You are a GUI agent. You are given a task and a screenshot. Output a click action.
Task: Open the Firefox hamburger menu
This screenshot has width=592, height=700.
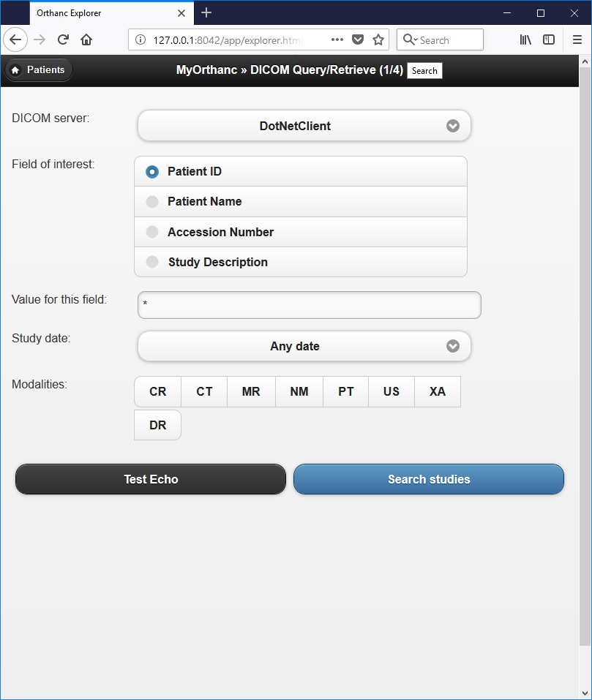(x=577, y=40)
